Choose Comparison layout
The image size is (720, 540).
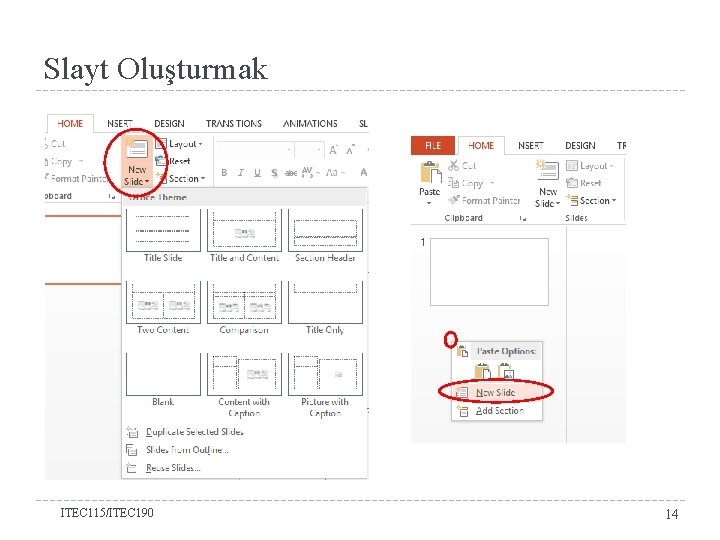244,308
